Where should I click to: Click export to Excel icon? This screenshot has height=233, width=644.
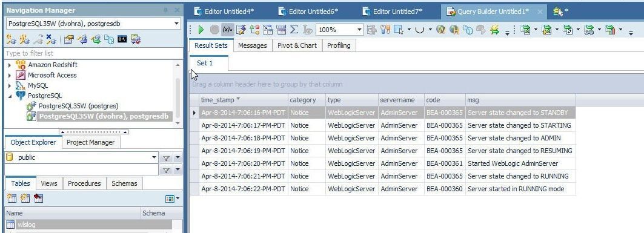tap(525, 30)
